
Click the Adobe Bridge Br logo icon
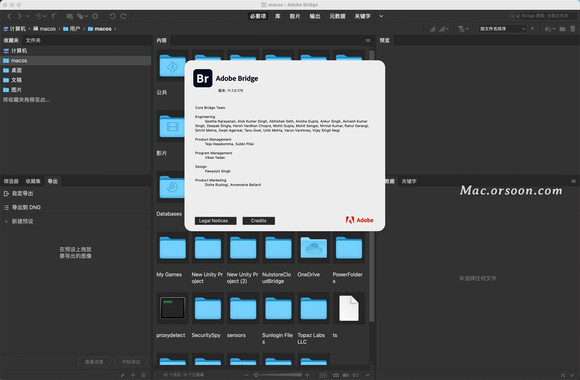(203, 78)
